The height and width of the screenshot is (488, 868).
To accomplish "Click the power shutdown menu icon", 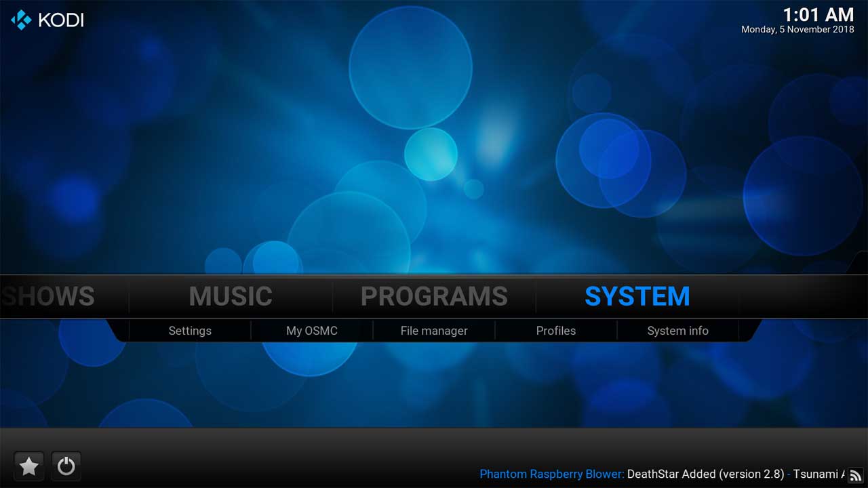I will (66, 466).
